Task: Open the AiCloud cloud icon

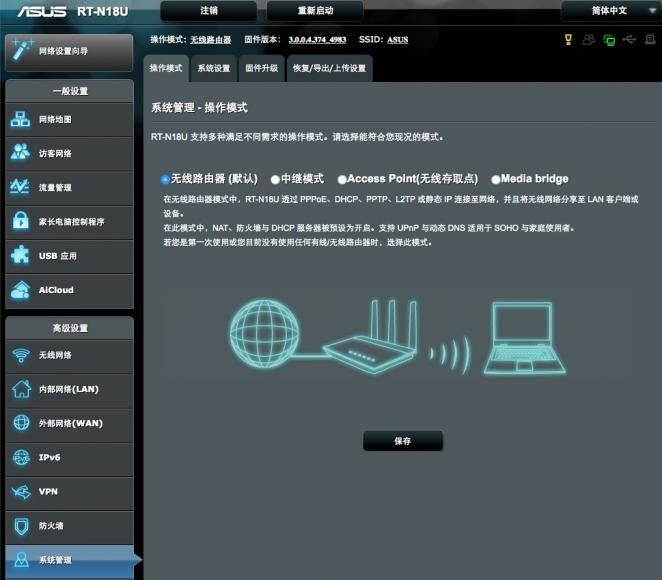Action: point(20,290)
